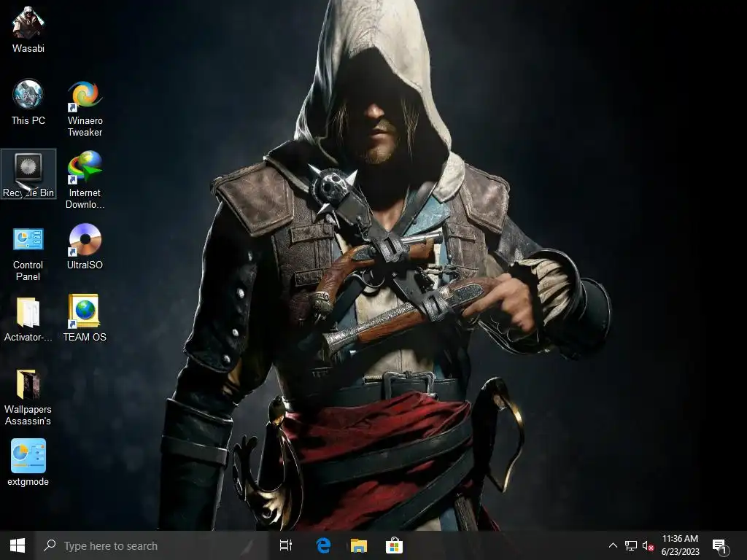Select the extgmode desktop icon

[28, 462]
